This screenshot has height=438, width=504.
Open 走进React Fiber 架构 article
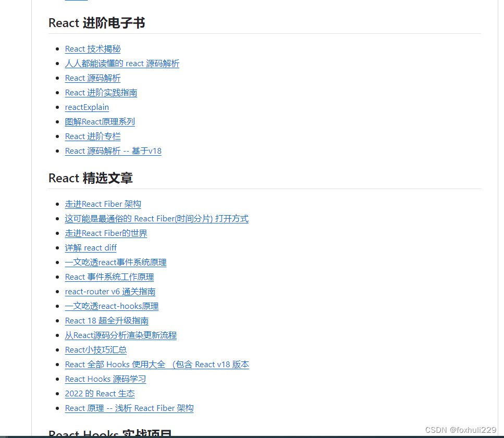(103, 204)
